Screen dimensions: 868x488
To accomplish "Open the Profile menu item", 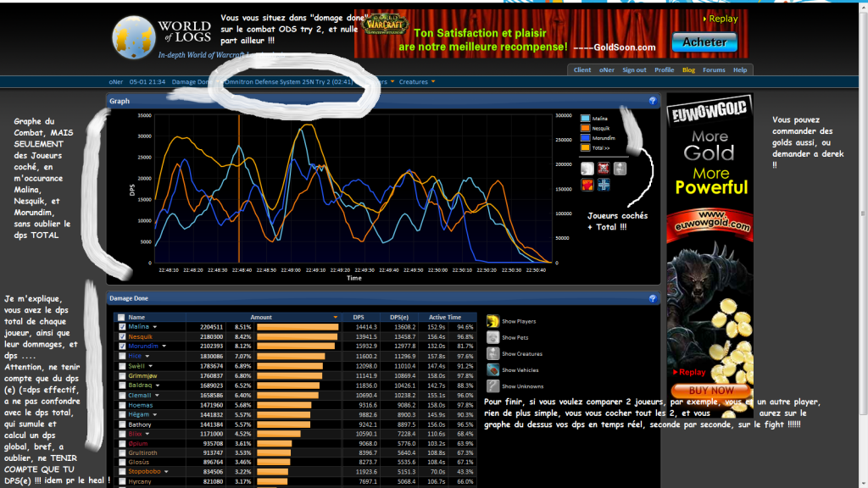I will (x=664, y=69).
